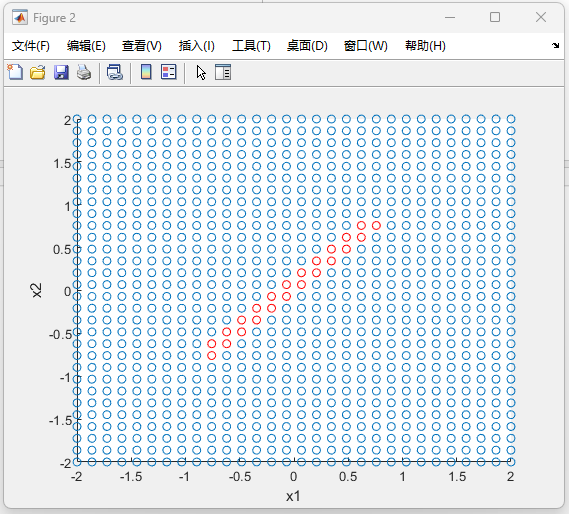Viewport: 569px width, 514px height.
Task: Print the figure with the printer icon
Action: click(x=84, y=72)
